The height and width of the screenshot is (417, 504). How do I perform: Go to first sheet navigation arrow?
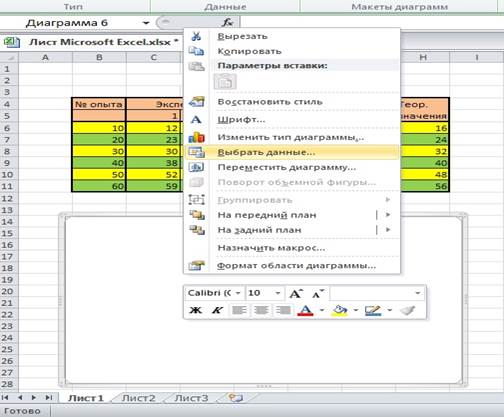[x=5, y=397]
